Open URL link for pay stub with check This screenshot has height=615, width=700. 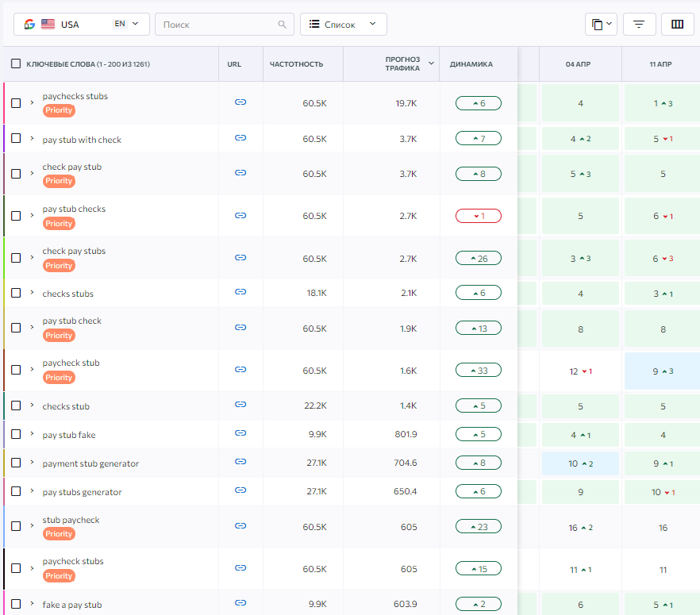coord(240,138)
